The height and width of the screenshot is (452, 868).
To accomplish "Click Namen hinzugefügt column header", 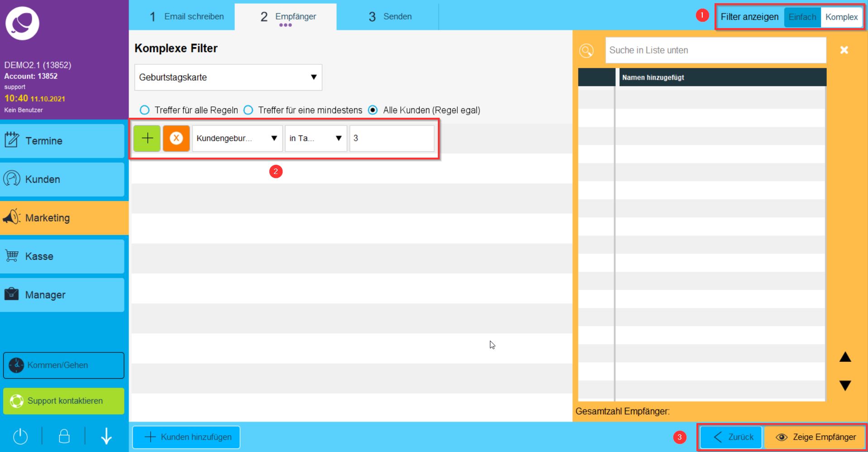I will (723, 77).
